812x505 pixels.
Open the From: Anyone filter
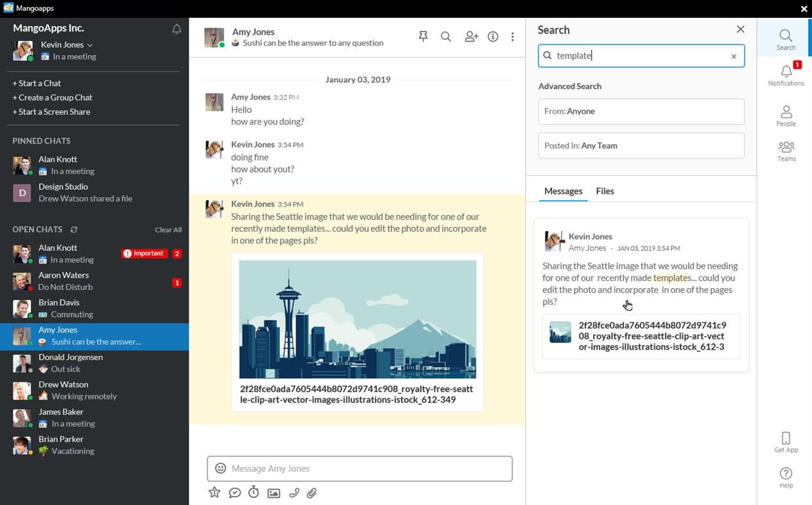point(641,111)
